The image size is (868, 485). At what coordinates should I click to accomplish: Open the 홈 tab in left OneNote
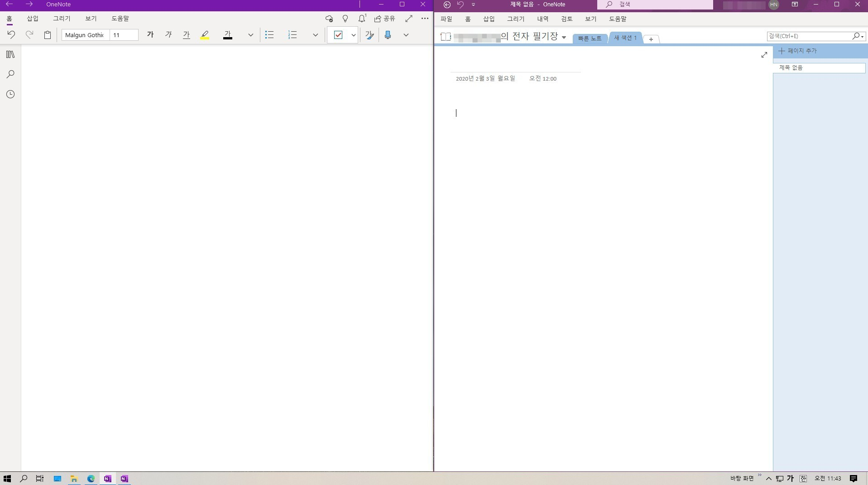(10, 19)
